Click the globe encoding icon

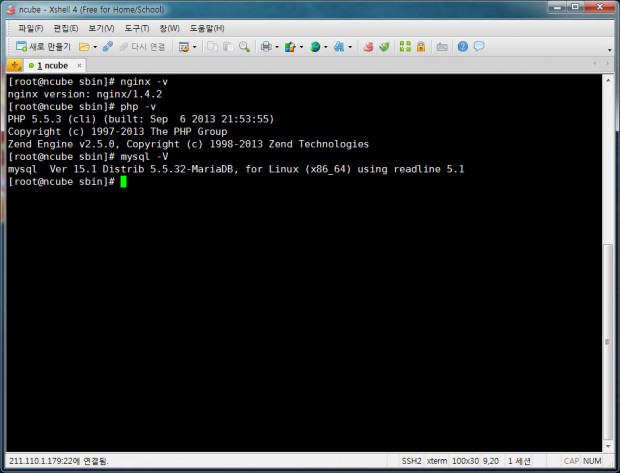315,47
